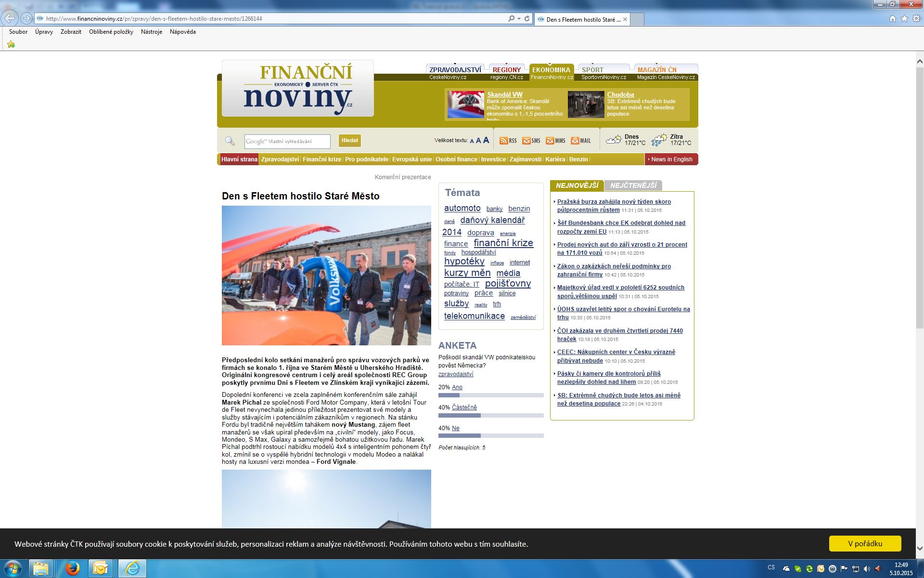Open the Soubor menu

18,32
